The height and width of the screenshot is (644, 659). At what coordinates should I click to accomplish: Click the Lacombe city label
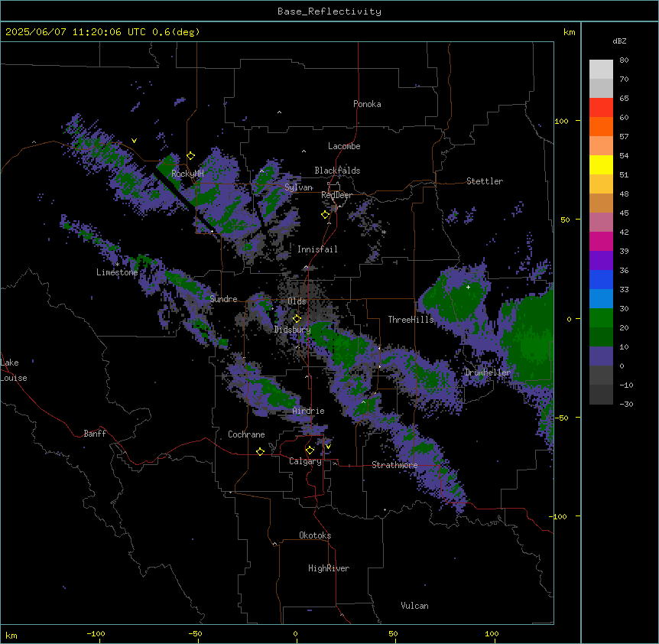pyautogui.click(x=344, y=146)
